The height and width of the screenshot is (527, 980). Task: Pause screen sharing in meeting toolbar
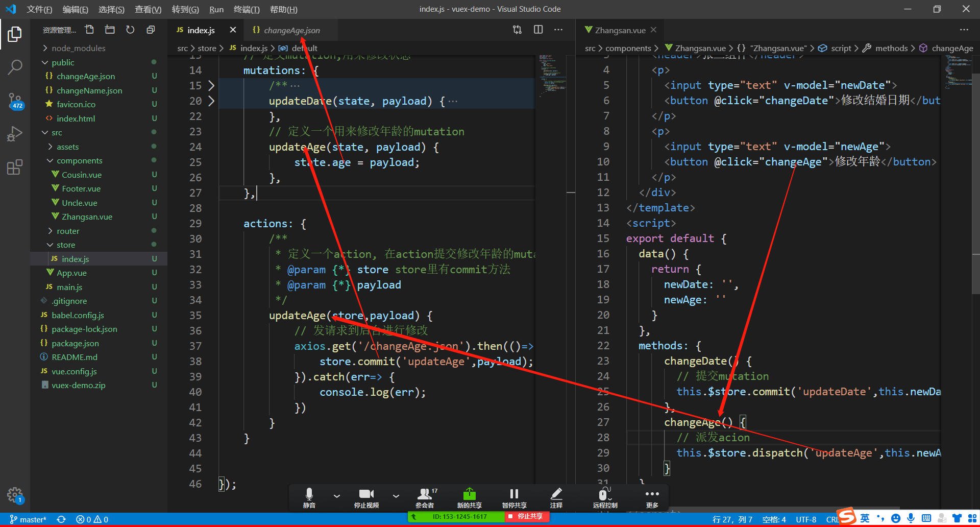coord(514,497)
